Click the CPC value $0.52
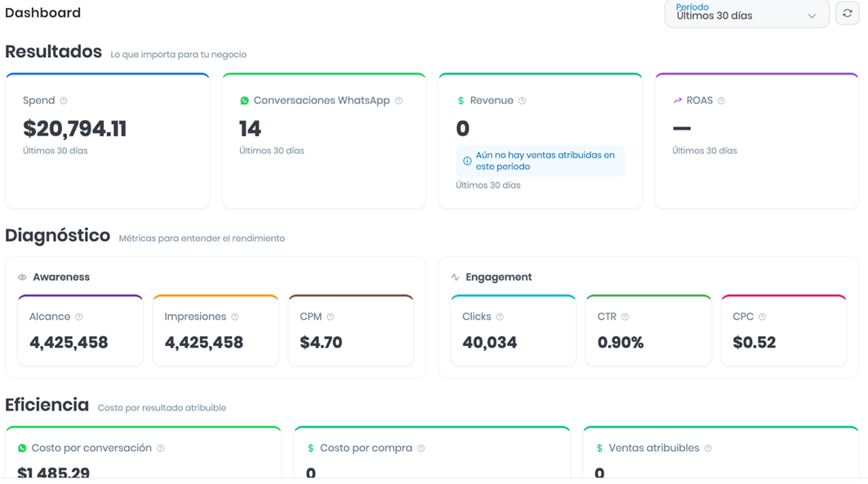 click(754, 343)
